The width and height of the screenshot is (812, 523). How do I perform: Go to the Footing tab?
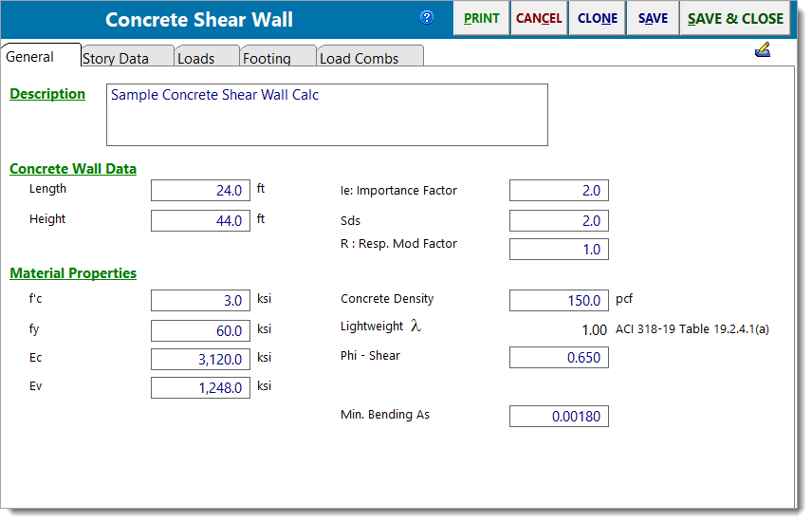pyautogui.click(x=267, y=58)
